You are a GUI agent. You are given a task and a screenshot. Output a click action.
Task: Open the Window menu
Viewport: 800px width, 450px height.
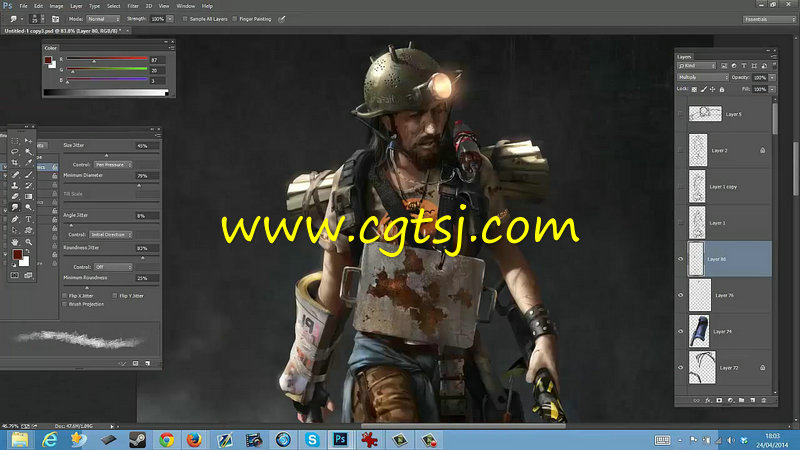(x=186, y=6)
